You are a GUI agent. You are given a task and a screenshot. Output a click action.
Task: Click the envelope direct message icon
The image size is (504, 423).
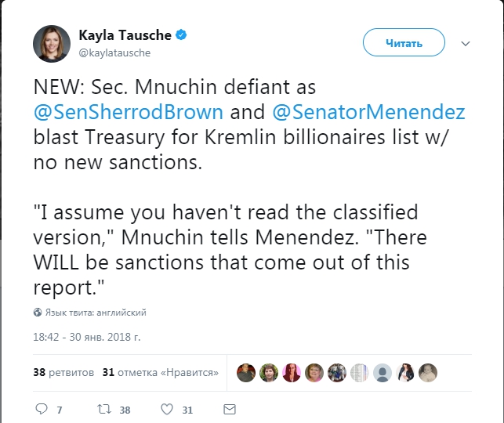point(230,409)
